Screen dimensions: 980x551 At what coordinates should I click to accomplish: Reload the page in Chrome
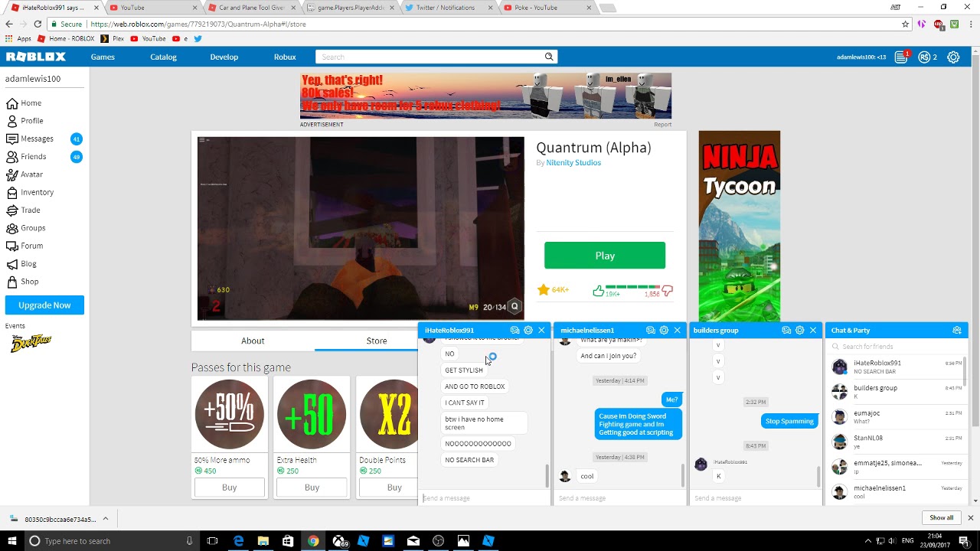click(x=38, y=24)
